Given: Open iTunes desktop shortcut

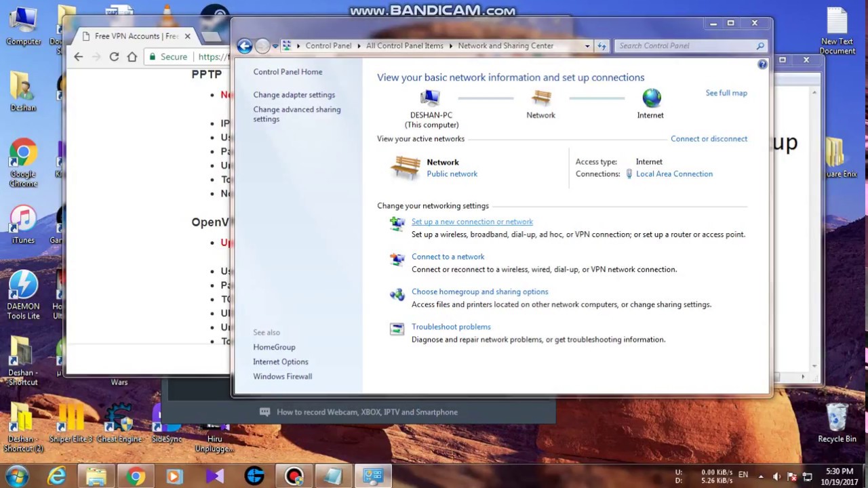Looking at the screenshot, I should pyautogui.click(x=23, y=224).
